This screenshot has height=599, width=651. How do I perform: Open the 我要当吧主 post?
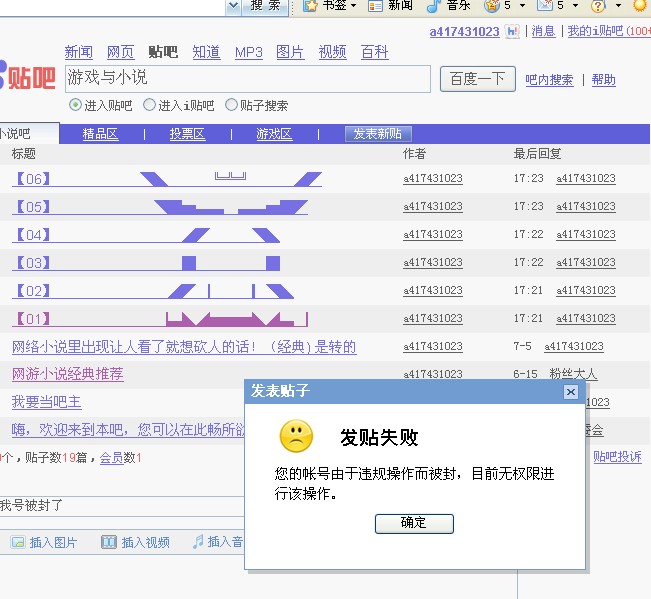[46, 402]
